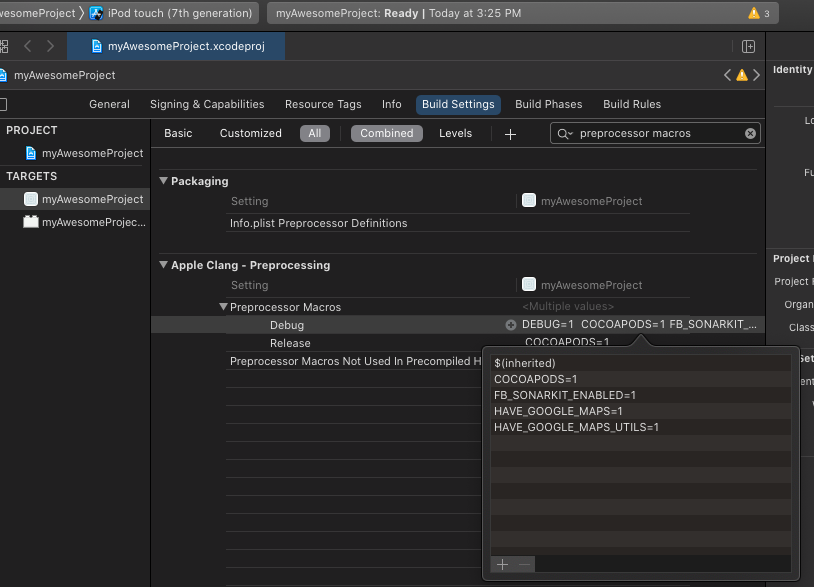814x587 pixels.
Task: Choose Combined settings view
Action: coord(387,133)
